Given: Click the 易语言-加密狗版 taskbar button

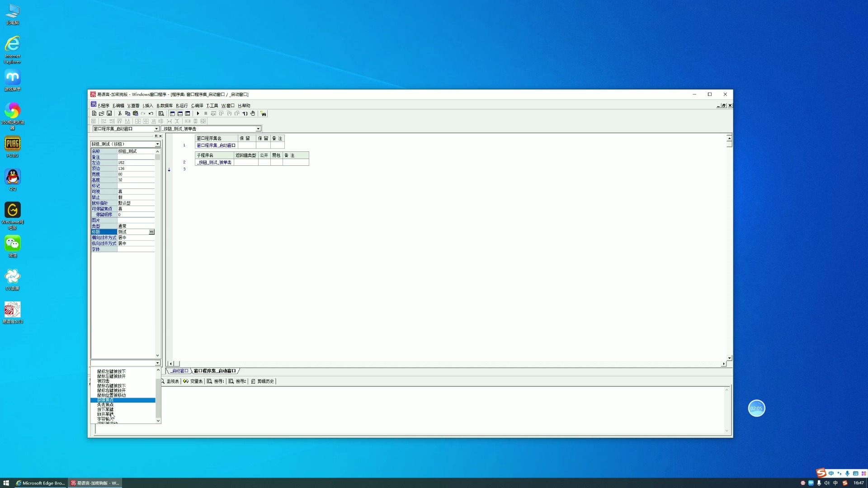Looking at the screenshot, I should pyautogui.click(x=95, y=483).
